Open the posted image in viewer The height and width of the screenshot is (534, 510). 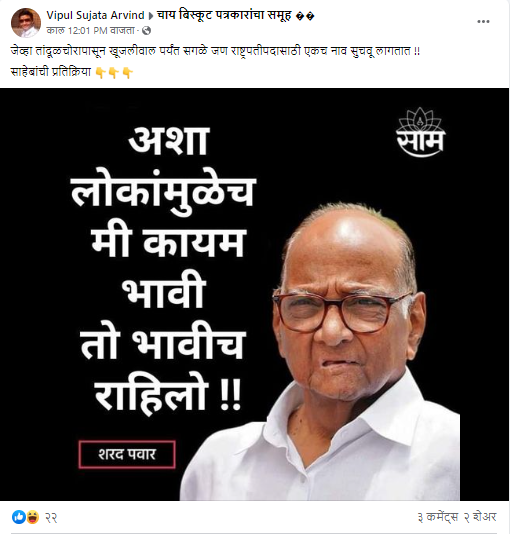pos(254,294)
